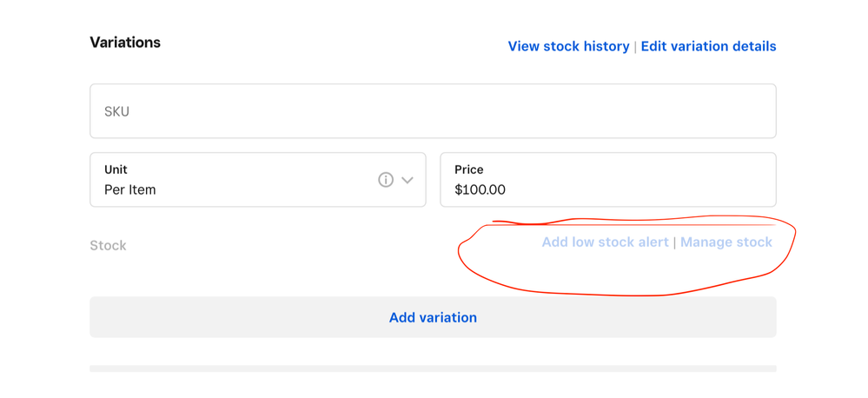Open the Manage stock link
This screenshot has width=868, height=398.
pos(726,242)
